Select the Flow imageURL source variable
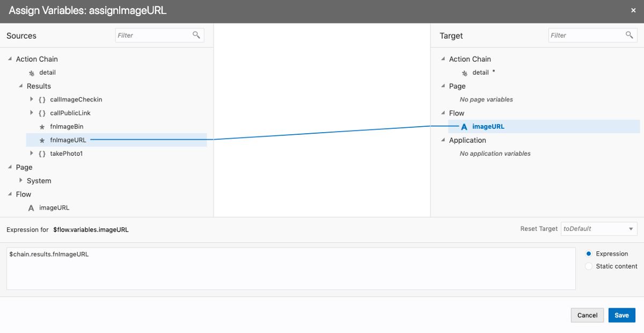The width and height of the screenshot is (644, 333). 54,208
